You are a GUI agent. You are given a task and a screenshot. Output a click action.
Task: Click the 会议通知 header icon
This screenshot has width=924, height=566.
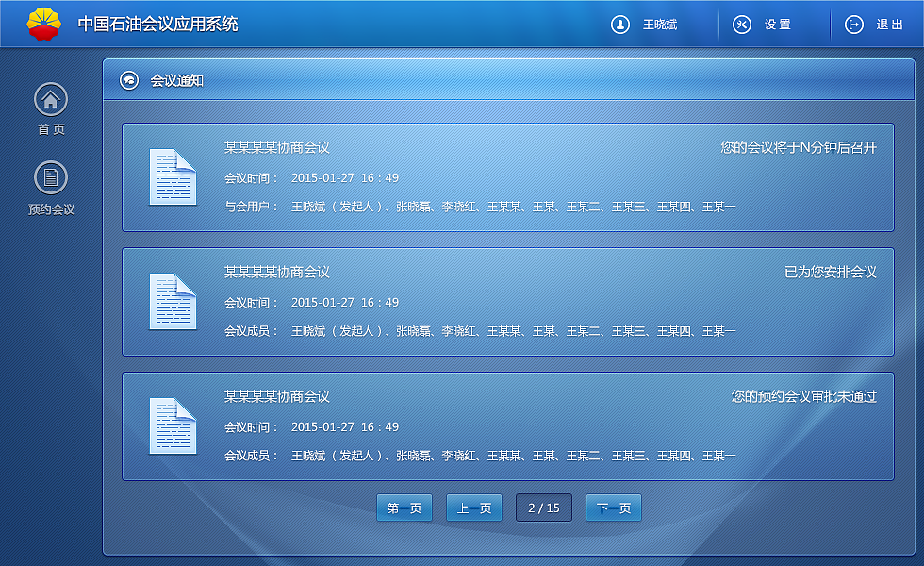coord(129,80)
